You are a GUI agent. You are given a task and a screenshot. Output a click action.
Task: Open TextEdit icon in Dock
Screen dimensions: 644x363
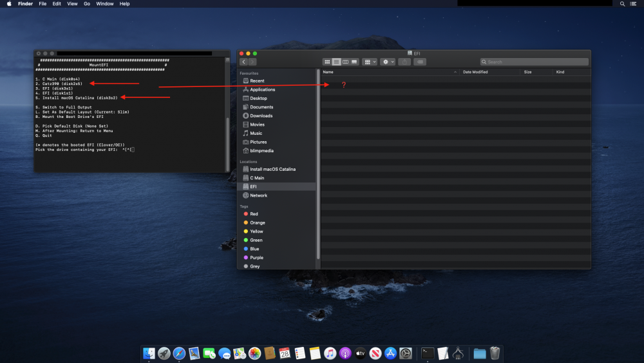(x=443, y=353)
